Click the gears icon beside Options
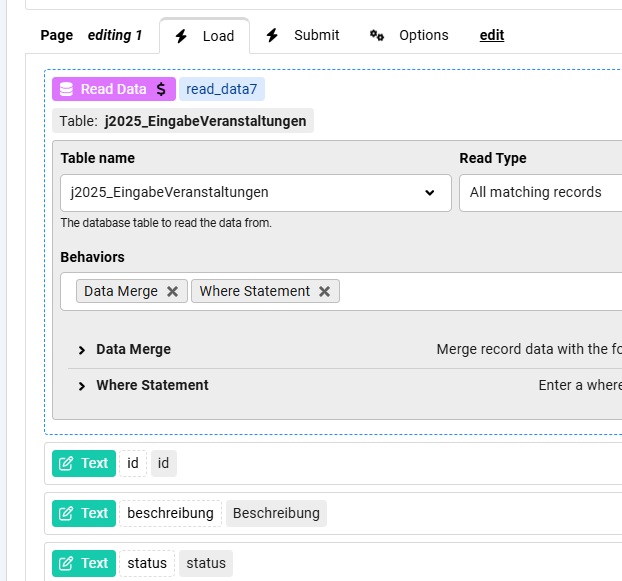This screenshot has width=622, height=581. [377, 35]
